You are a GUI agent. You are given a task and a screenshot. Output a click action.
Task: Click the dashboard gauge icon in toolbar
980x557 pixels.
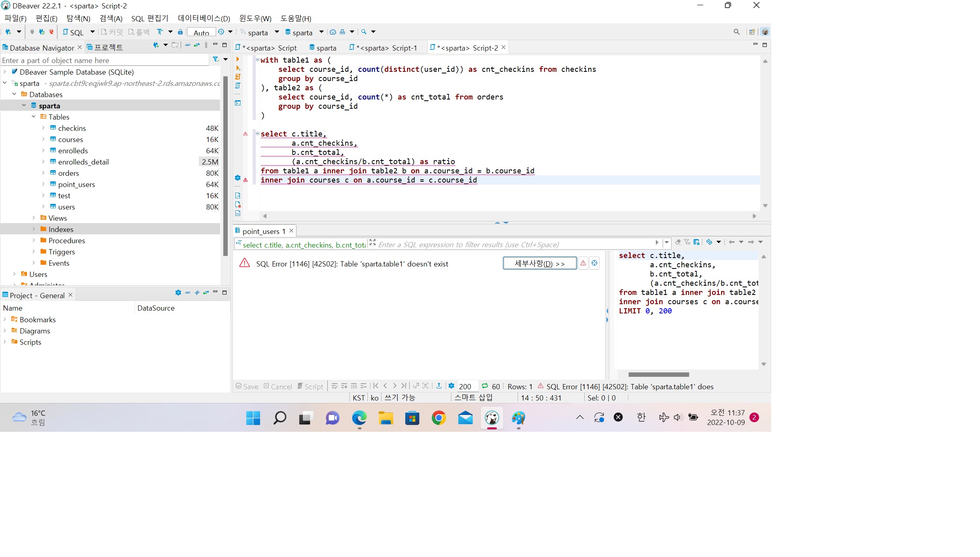pos(333,32)
